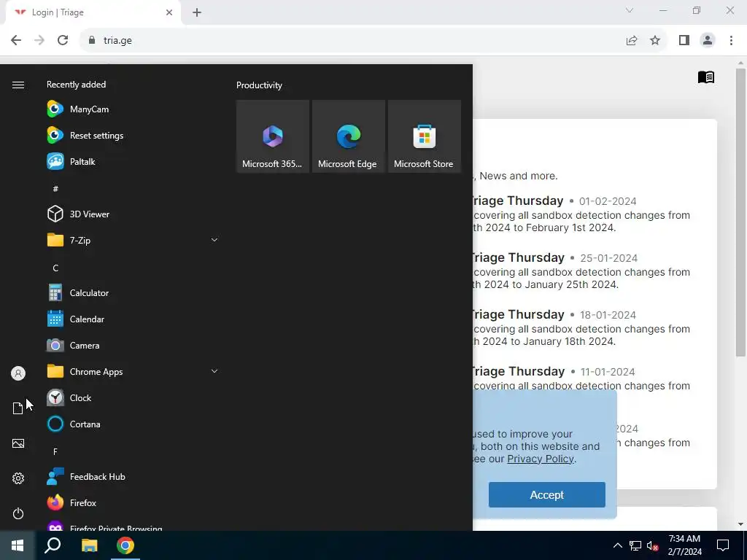Click the Windows Start button
Viewport: 747px width, 560px height.
point(18,545)
